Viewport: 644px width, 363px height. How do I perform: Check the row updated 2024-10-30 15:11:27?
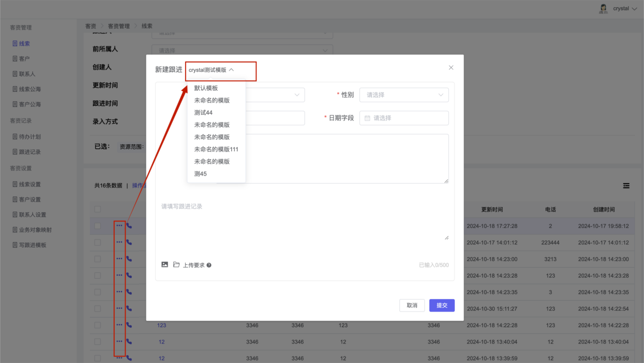click(98, 309)
